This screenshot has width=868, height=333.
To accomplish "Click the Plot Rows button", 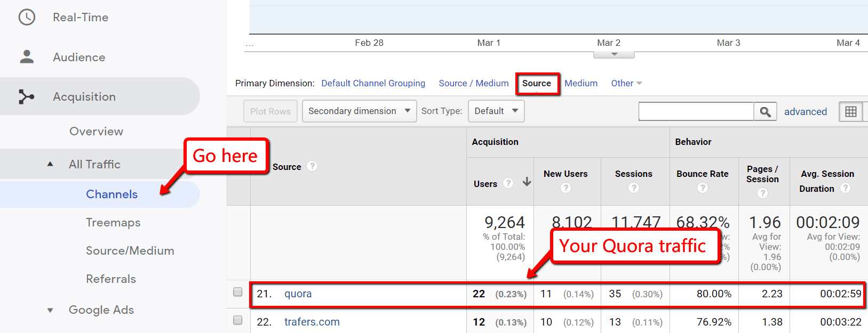I will (270, 111).
